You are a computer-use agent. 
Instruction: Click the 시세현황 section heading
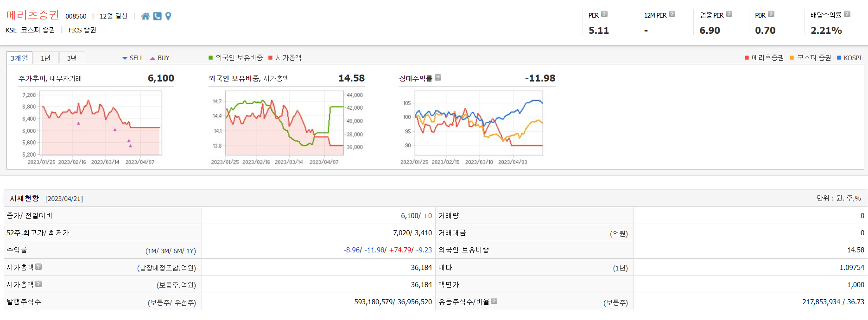pos(25,198)
